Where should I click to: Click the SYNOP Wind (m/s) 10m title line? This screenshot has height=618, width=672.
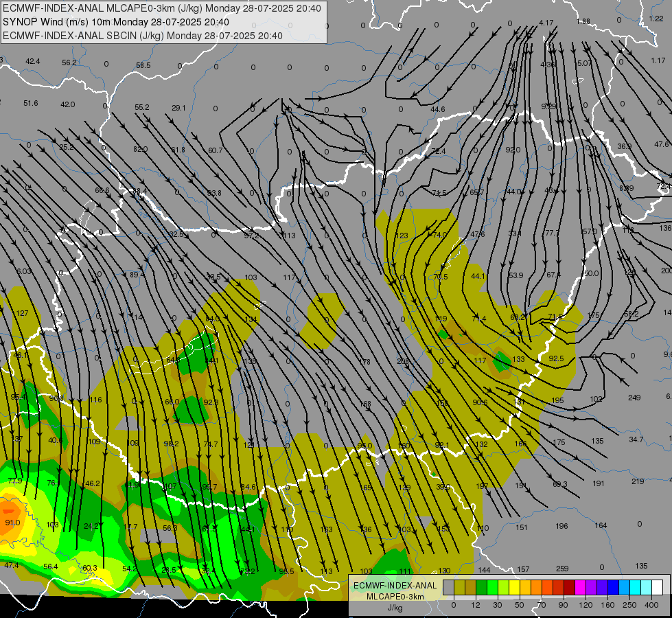[116, 22]
